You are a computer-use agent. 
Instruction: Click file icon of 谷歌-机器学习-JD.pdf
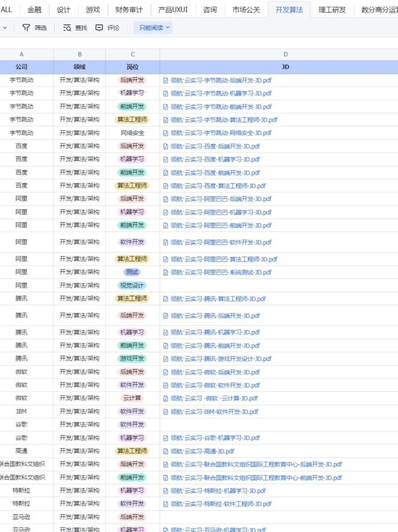point(165,438)
